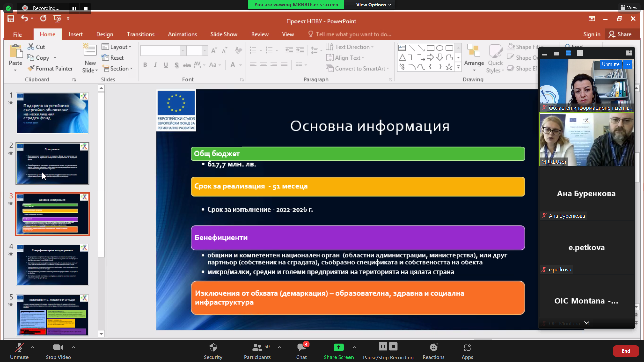Open the font name dropdown
644x362 pixels.
183,51
